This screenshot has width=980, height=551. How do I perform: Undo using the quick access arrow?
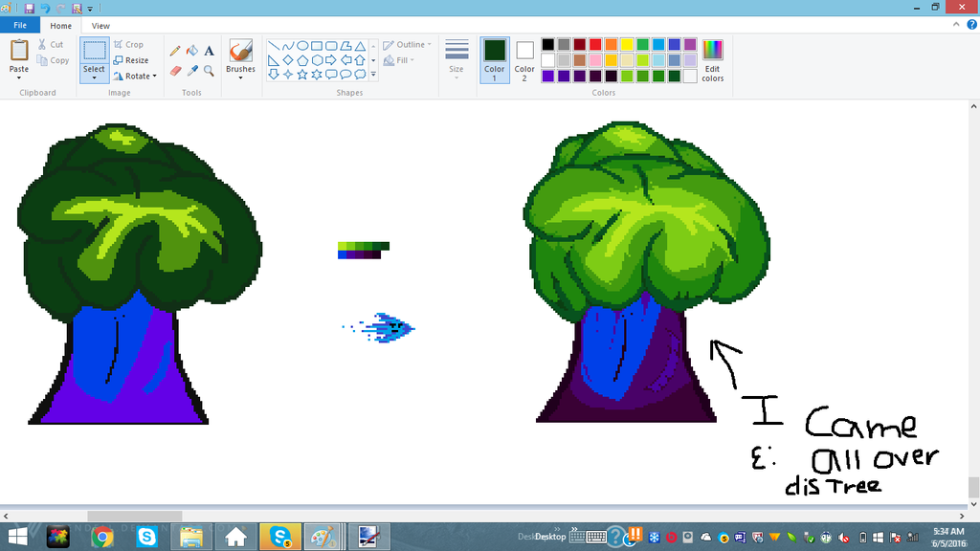(44, 8)
